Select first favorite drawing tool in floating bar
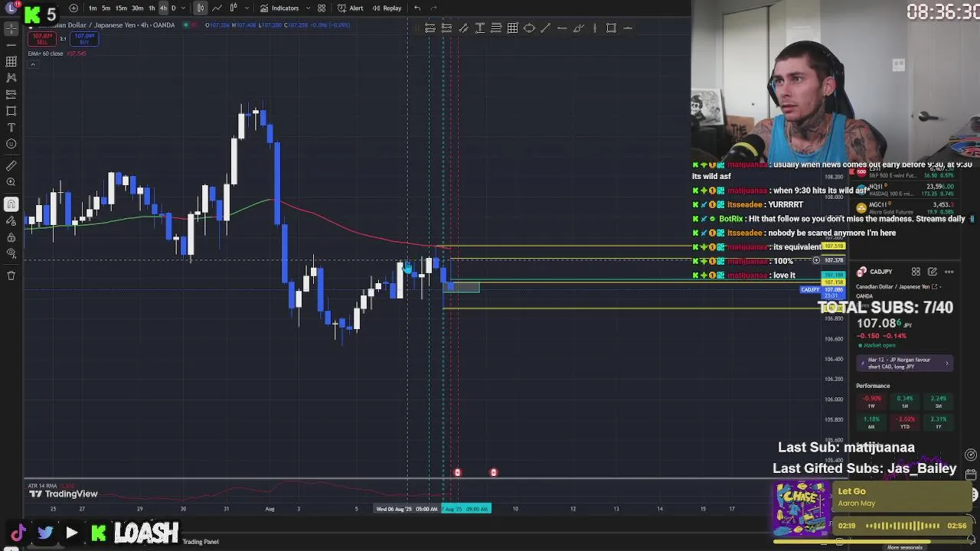This screenshot has height=551, width=980. pyautogui.click(x=430, y=28)
